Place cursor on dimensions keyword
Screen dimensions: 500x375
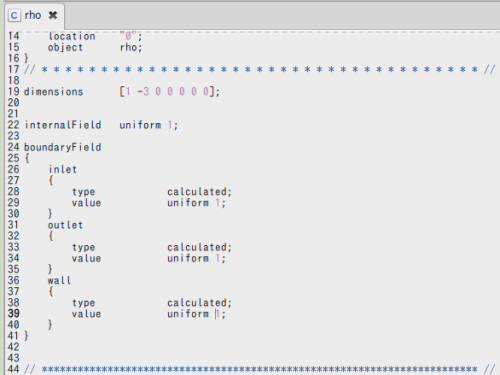(x=53, y=91)
